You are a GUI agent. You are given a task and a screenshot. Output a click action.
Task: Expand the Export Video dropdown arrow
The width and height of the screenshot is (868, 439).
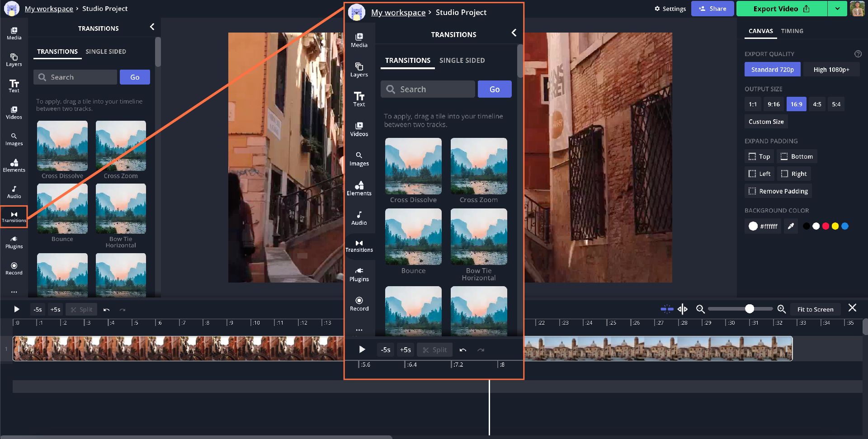click(837, 9)
